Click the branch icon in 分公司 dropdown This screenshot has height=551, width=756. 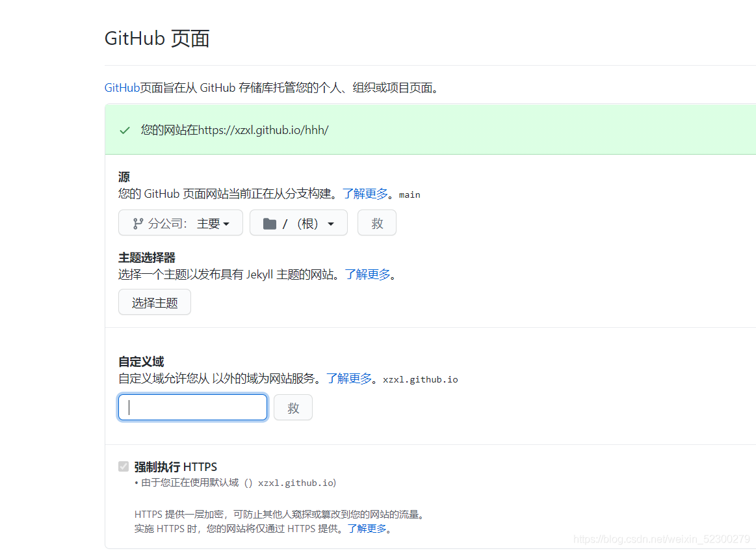point(138,223)
